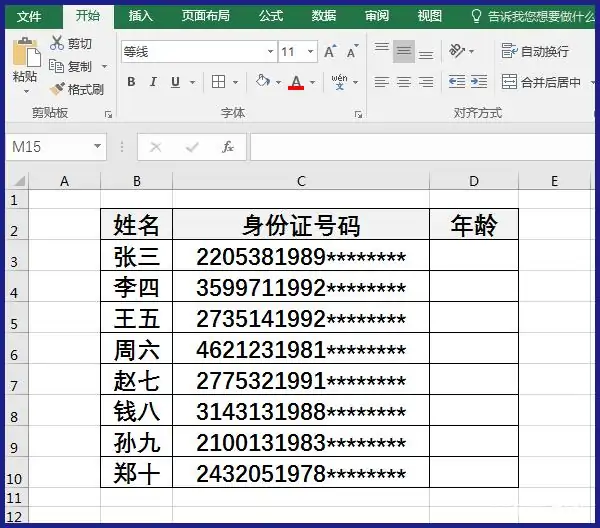Align text left
The width and height of the screenshot is (600, 528).
coord(382,82)
